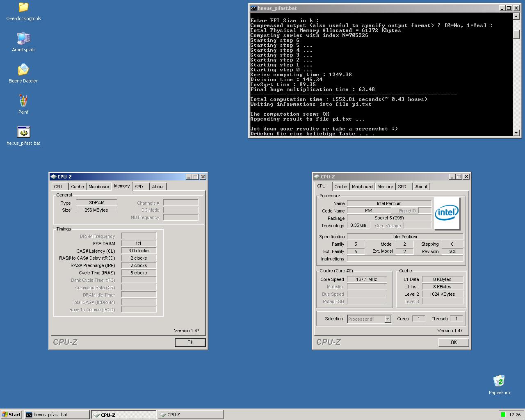Click the CPU tab window's CPU-Z title icon
Image resolution: width=525 pixels, height=420 pixels.
coord(317,177)
